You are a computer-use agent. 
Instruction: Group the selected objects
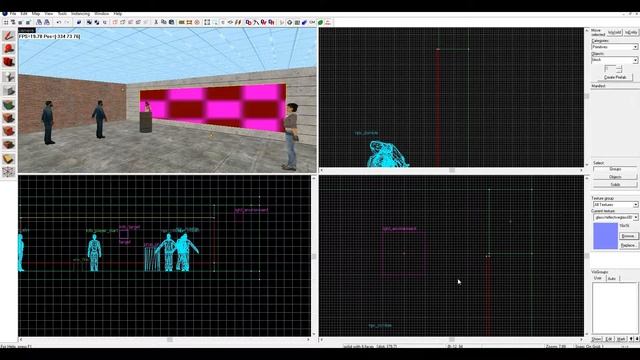(89, 22)
